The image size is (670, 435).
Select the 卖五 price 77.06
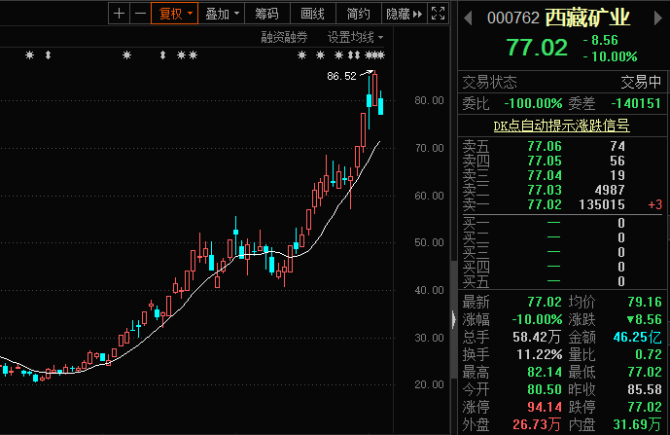click(x=544, y=146)
